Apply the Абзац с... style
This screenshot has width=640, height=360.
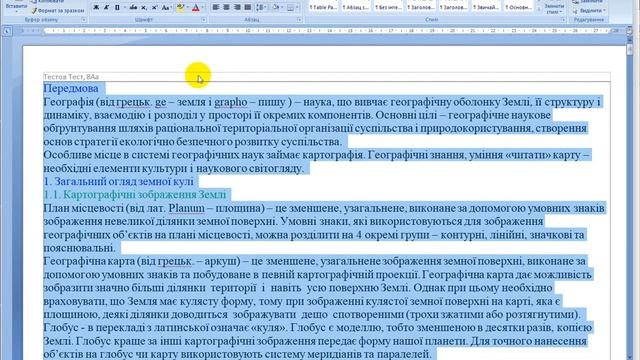click(x=355, y=6)
